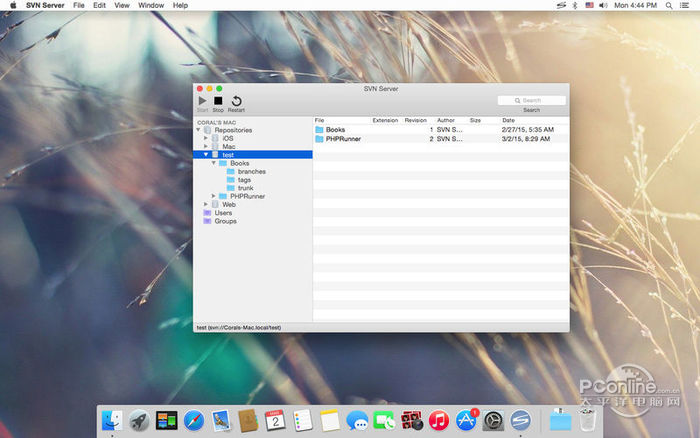Image resolution: width=700 pixels, height=438 pixels.
Task: Collapse the Books folder in tree
Action: pos(214,163)
